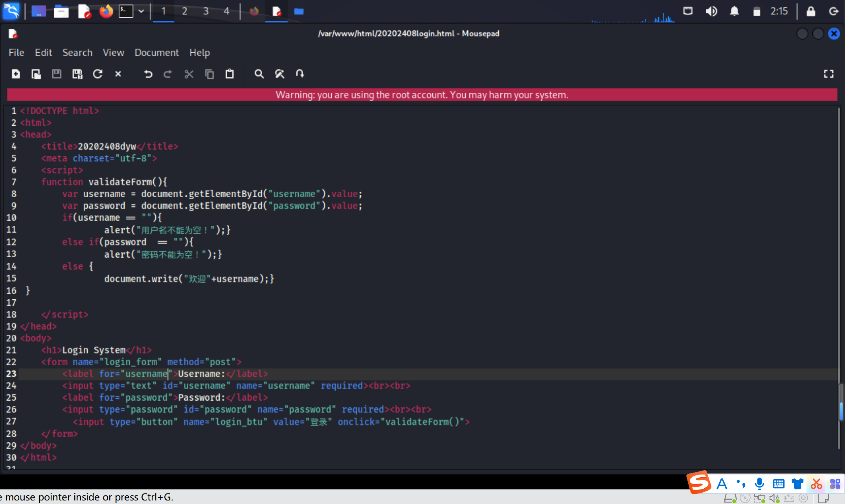Open find and replace tool icon

point(279,74)
